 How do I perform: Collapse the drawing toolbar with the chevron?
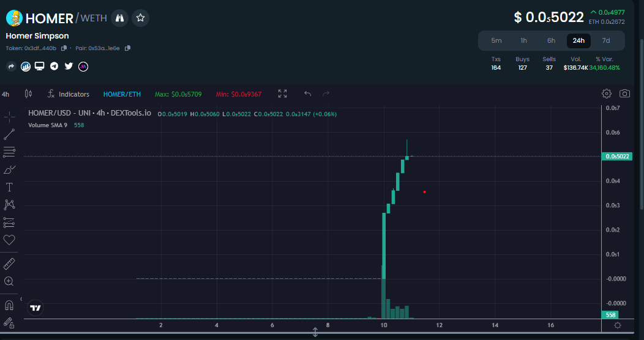(21, 299)
